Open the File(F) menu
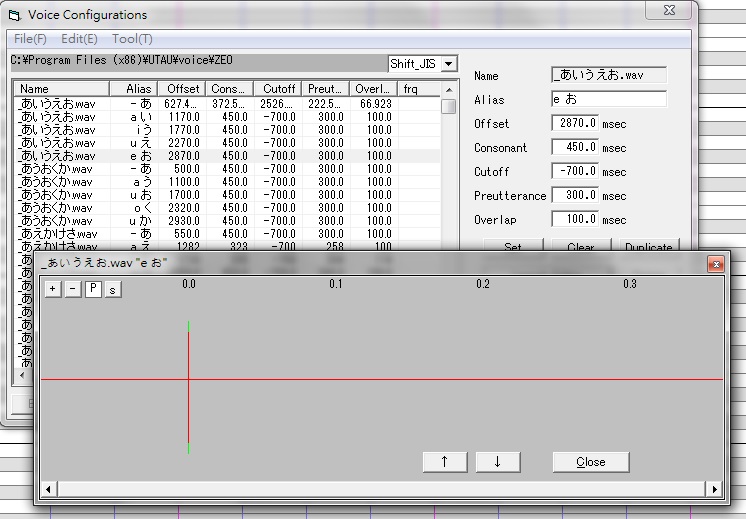Viewport: 746px width, 519px height. (30, 39)
